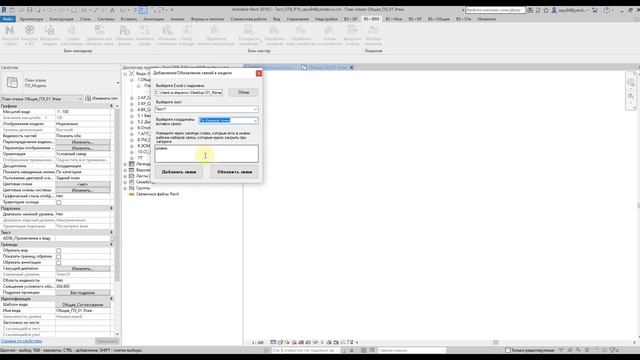
Task: Collapse the Идентификация properties section
Action: click(111, 299)
